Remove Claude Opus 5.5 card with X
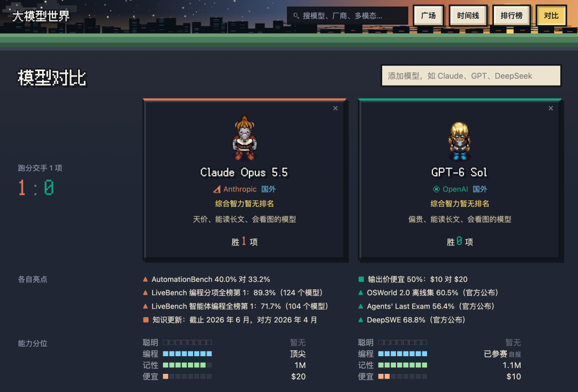 pyautogui.click(x=336, y=109)
